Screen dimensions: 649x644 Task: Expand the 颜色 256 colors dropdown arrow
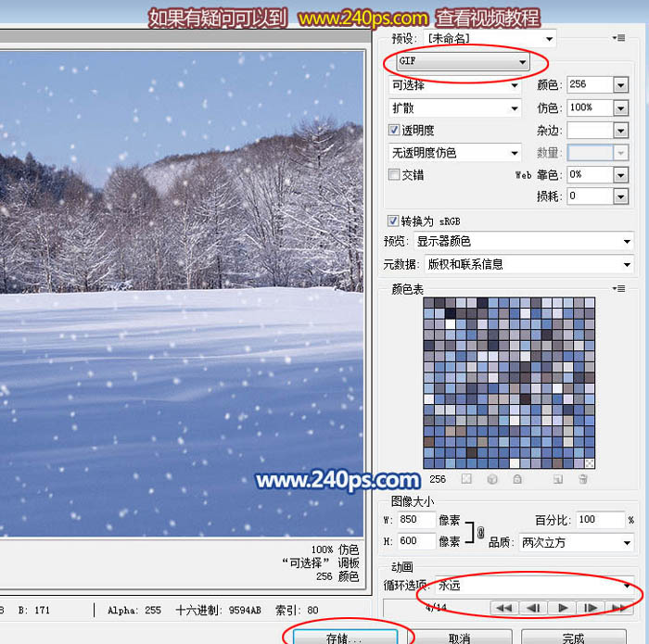coord(621,85)
